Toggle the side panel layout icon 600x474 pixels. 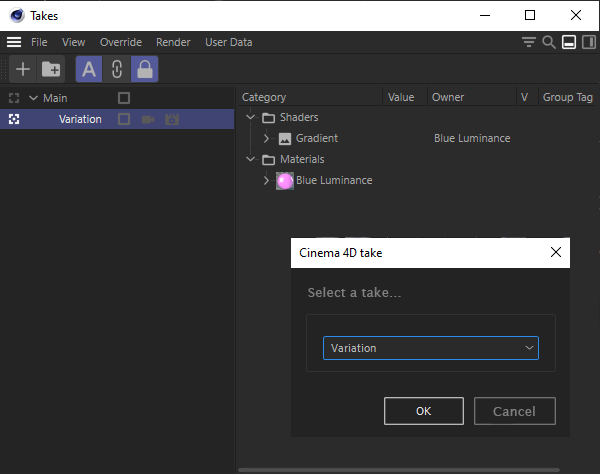(x=589, y=42)
